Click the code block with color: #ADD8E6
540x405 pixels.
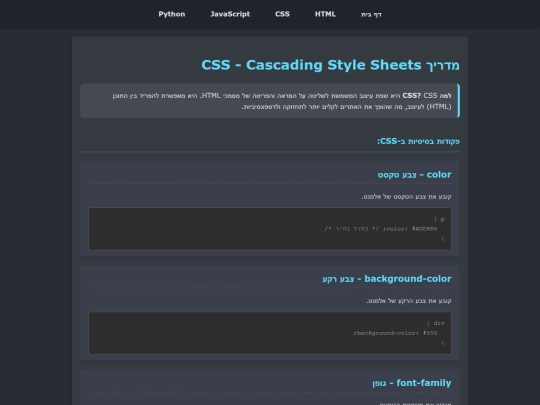pyautogui.click(x=270, y=229)
